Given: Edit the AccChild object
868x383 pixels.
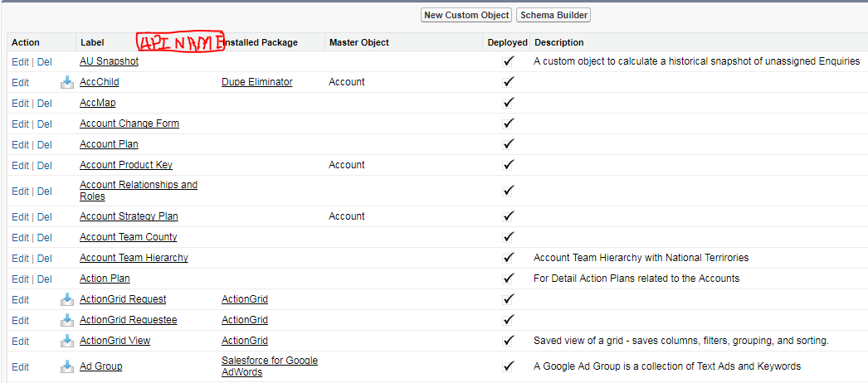Looking at the screenshot, I should click(x=20, y=82).
